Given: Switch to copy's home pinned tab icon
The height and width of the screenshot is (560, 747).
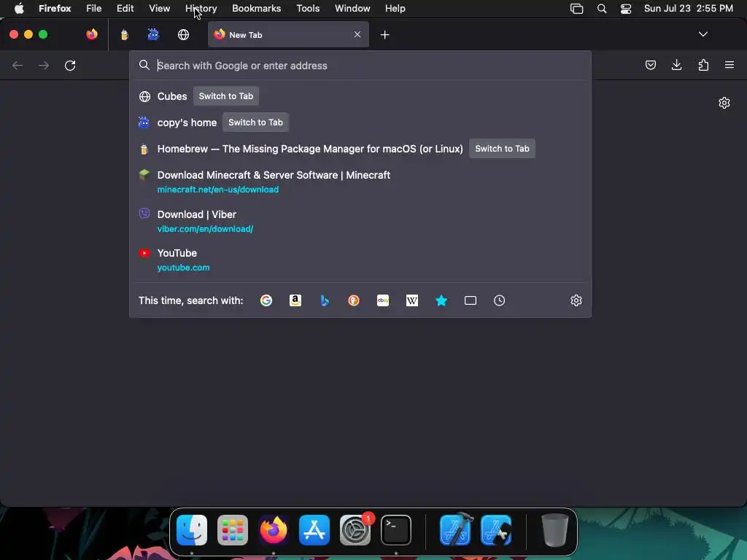Looking at the screenshot, I should 153,34.
